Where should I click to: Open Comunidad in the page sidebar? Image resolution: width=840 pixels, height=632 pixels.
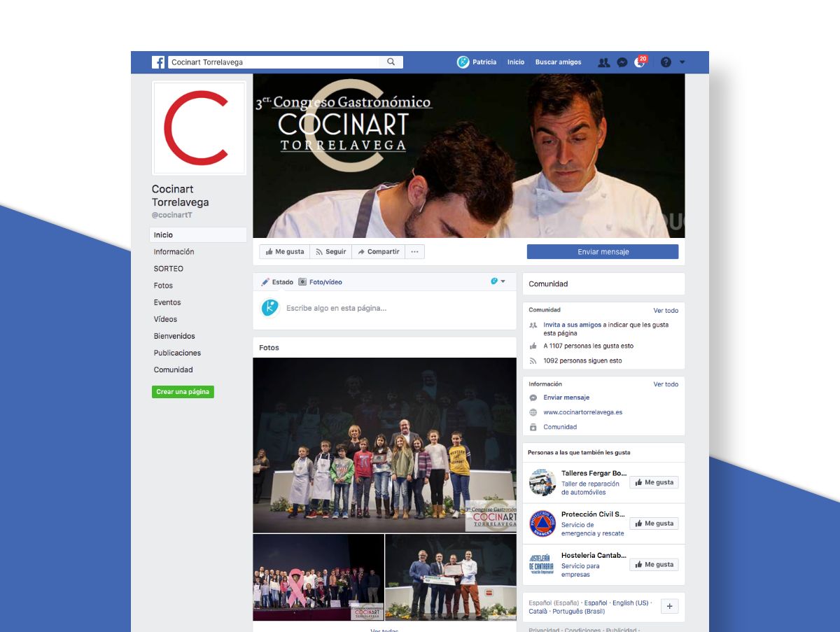pyautogui.click(x=173, y=370)
